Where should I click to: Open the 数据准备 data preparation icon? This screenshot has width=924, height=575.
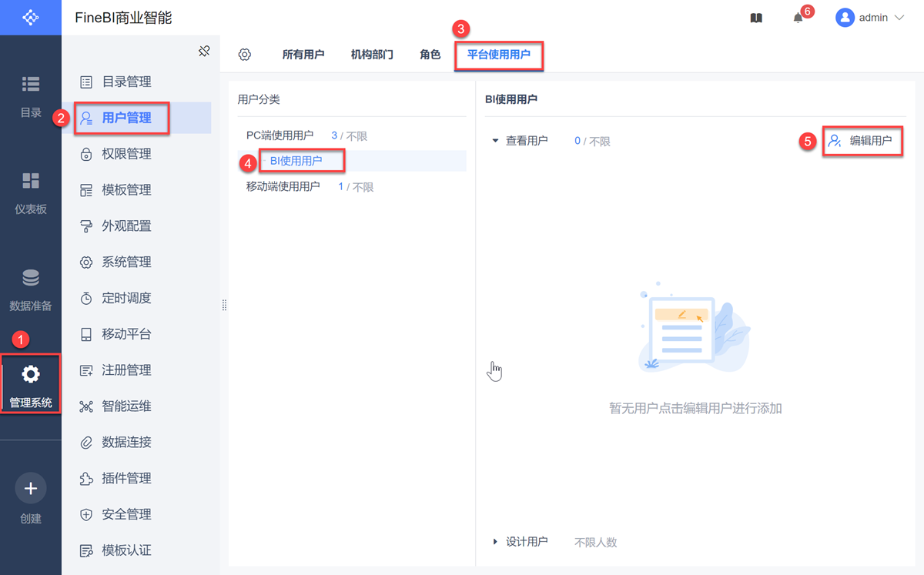point(31,278)
